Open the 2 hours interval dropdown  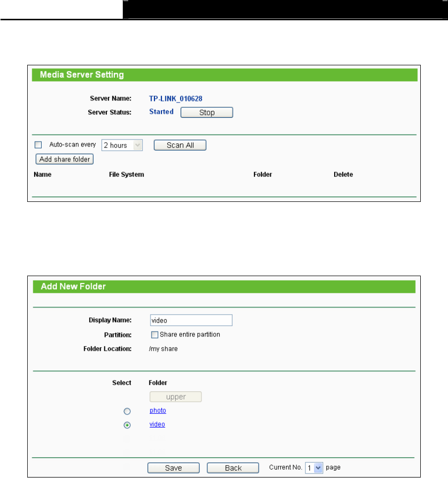click(122, 145)
